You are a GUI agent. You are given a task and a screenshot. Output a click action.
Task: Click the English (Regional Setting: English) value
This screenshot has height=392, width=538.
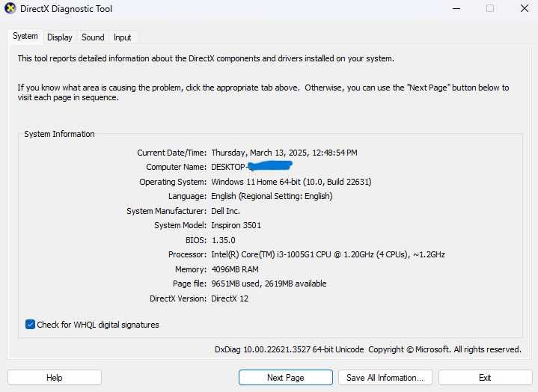[272, 196]
